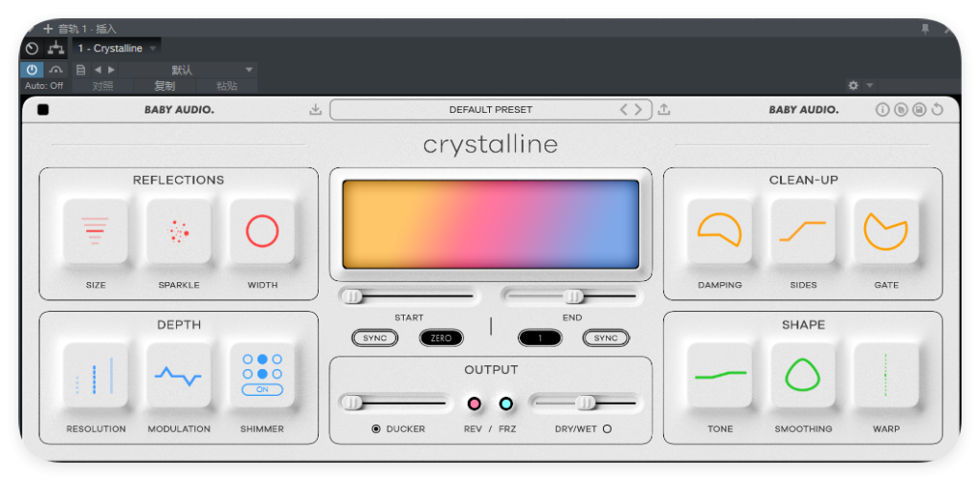Click the preset file page icon
This screenshot has height=481, width=980.
(x=80, y=70)
